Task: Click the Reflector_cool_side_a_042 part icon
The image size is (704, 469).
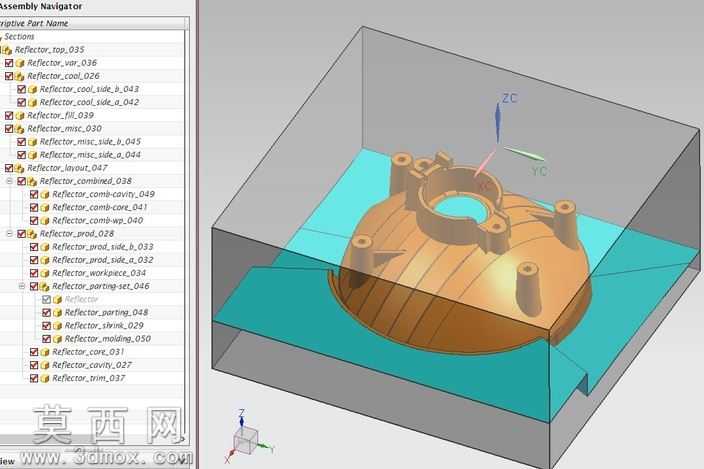Action: pos(32,102)
